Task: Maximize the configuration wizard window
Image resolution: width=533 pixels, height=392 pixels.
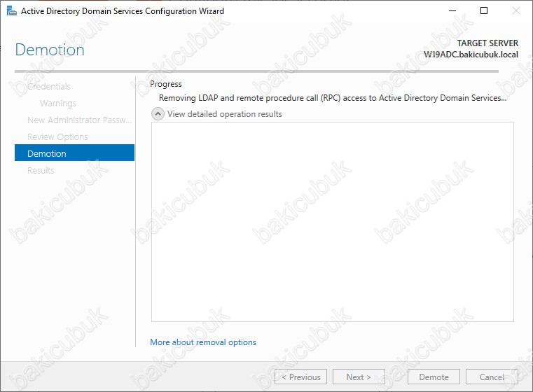Action: (484, 11)
